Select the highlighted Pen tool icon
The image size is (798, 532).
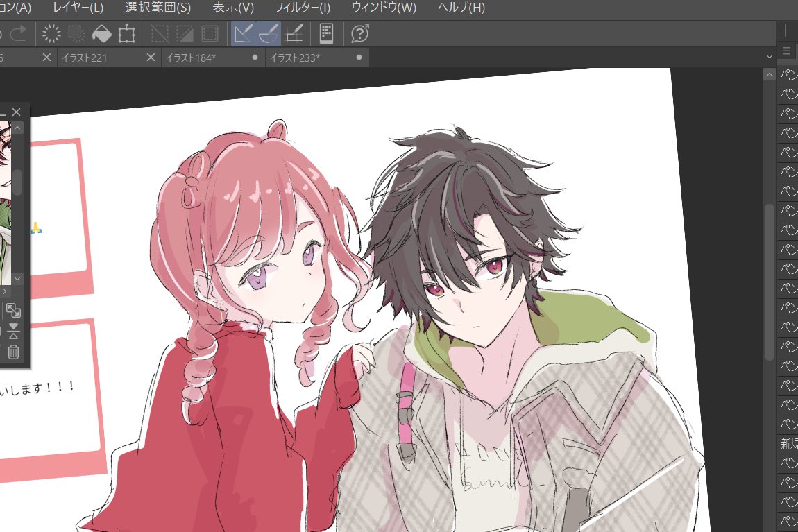244,33
